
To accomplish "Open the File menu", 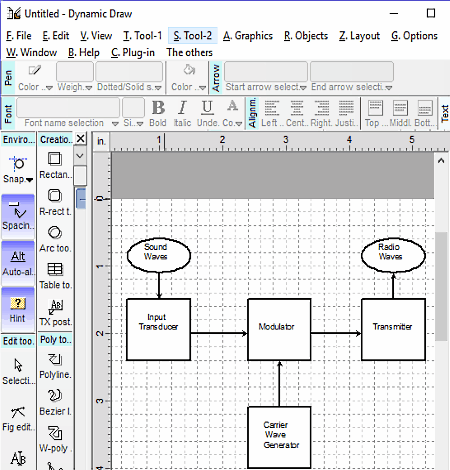I will [19, 36].
